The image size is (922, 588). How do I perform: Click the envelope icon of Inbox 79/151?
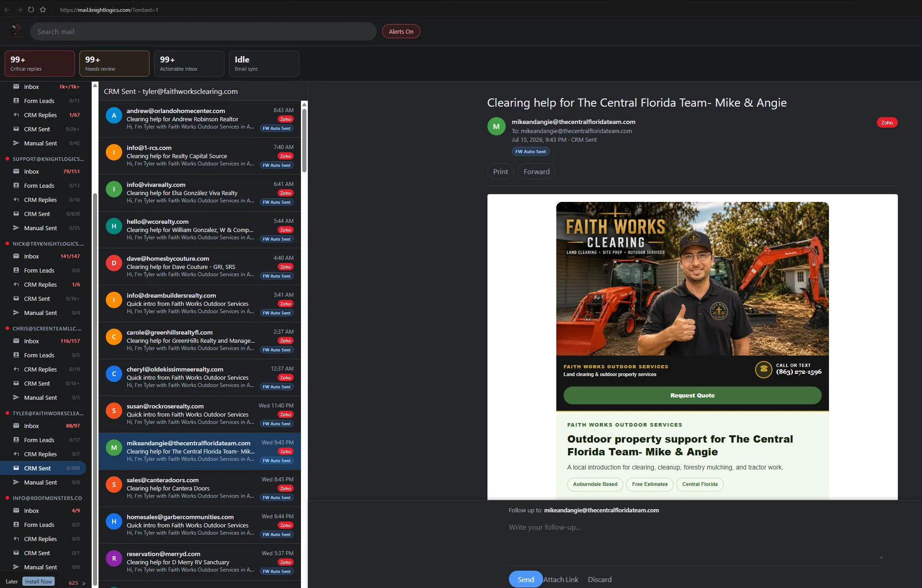pos(16,171)
